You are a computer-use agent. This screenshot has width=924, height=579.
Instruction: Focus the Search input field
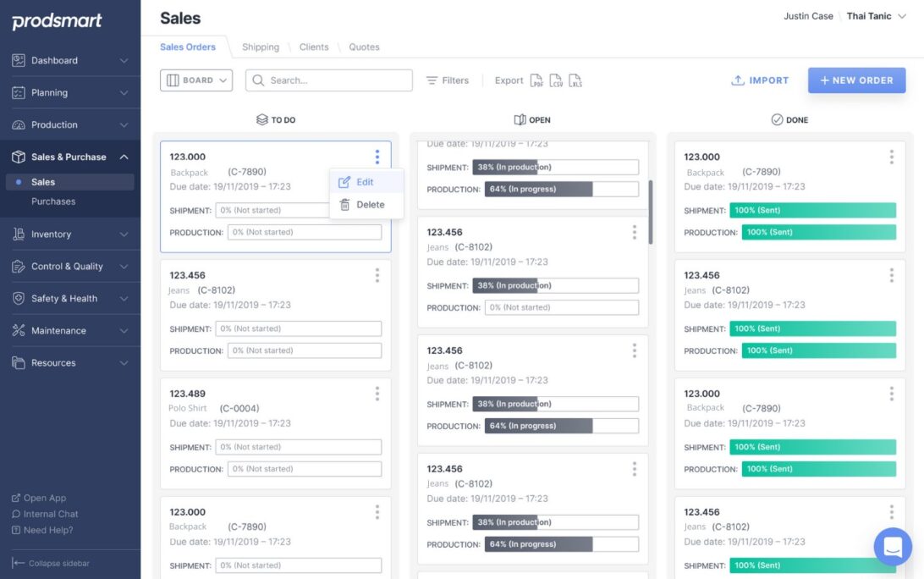click(329, 80)
